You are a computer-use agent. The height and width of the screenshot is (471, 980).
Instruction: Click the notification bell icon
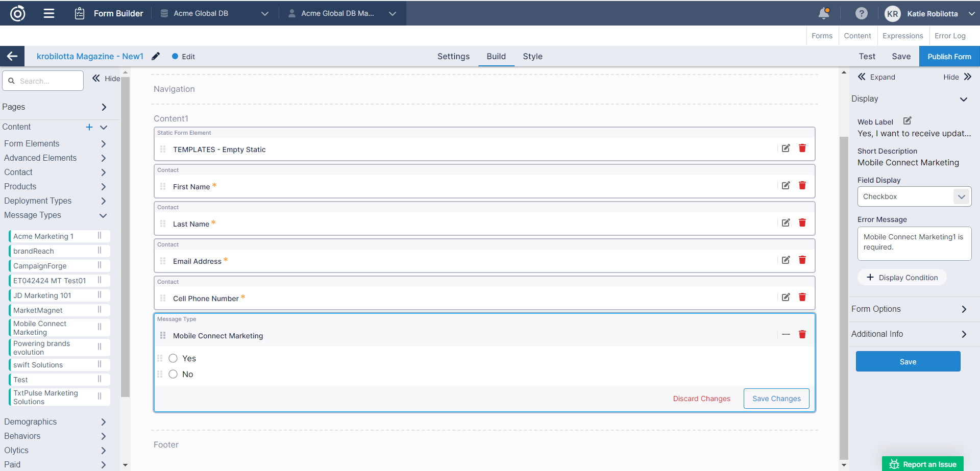[x=823, y=14]
